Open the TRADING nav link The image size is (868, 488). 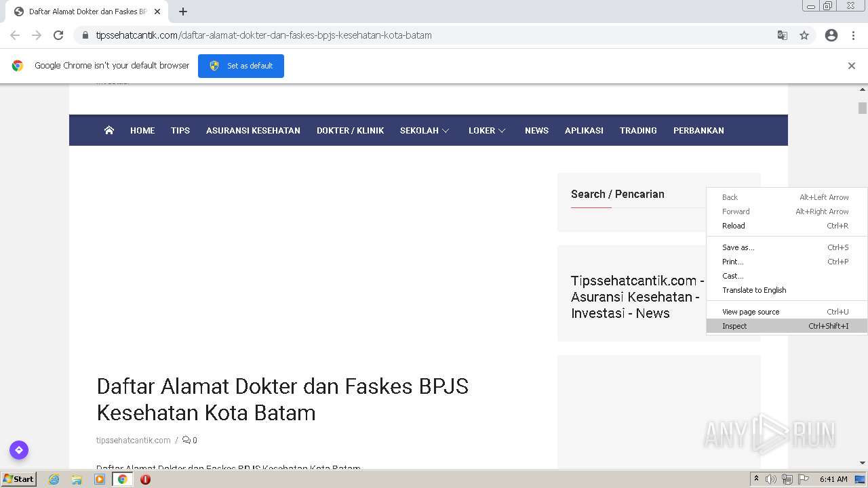638,130
